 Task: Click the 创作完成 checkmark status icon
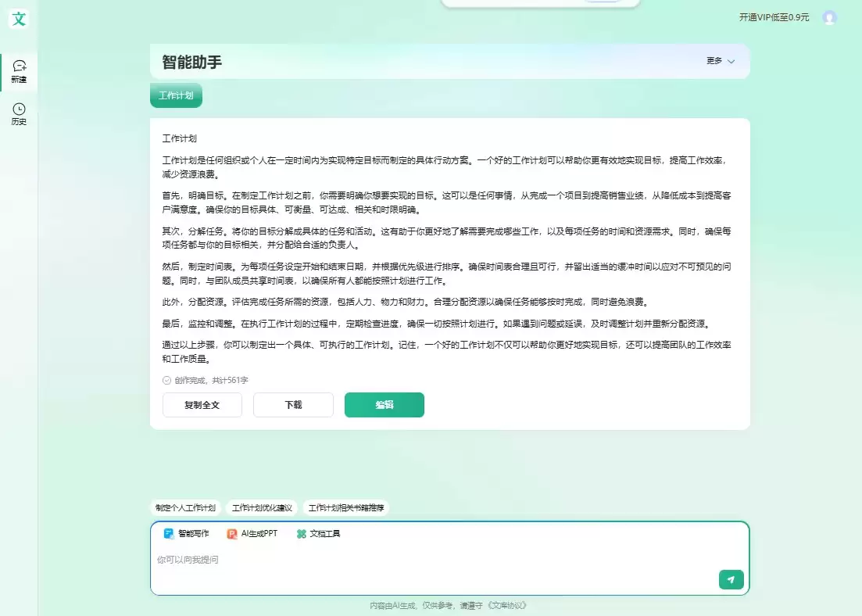click(x=166, y=380)
